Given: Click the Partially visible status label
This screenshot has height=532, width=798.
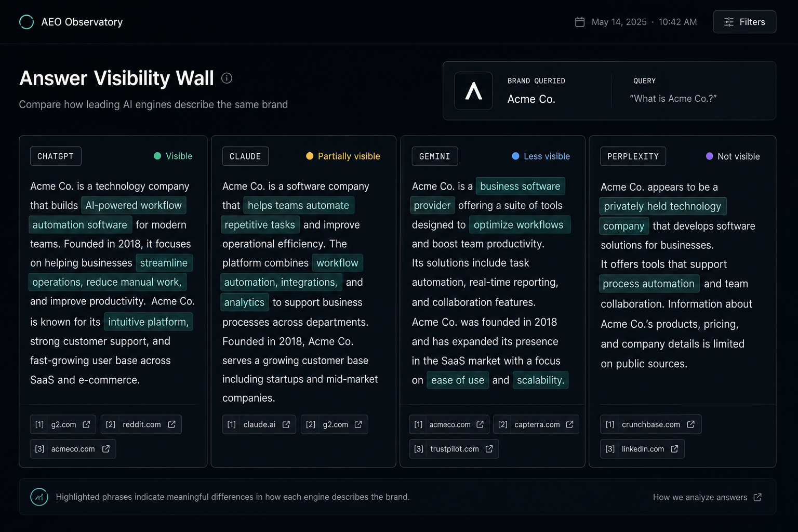Looking at the screenshot, I should coord(349,156).
